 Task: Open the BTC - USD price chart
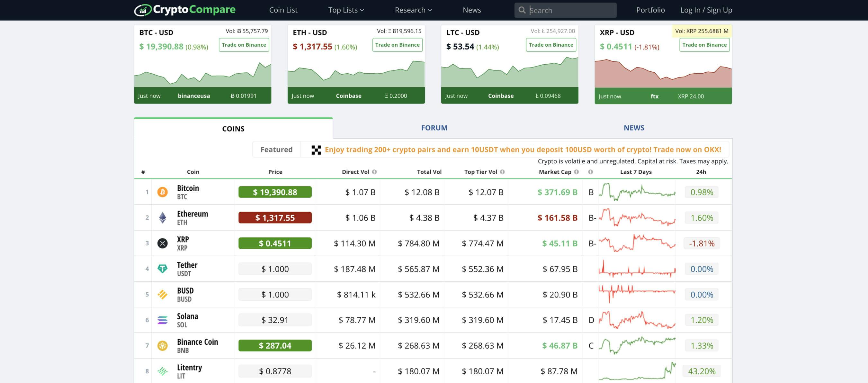202,74
